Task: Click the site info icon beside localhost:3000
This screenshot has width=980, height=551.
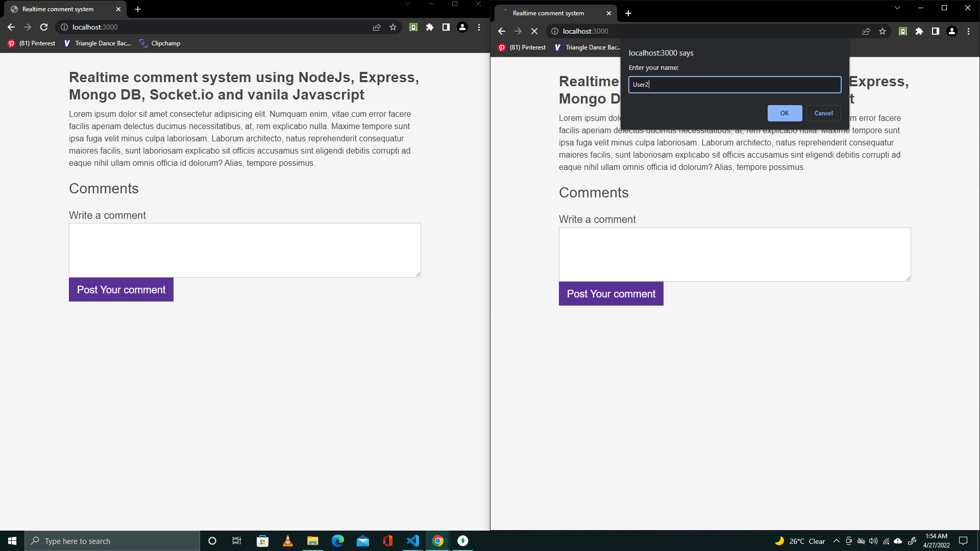Action: click(64, 27)
